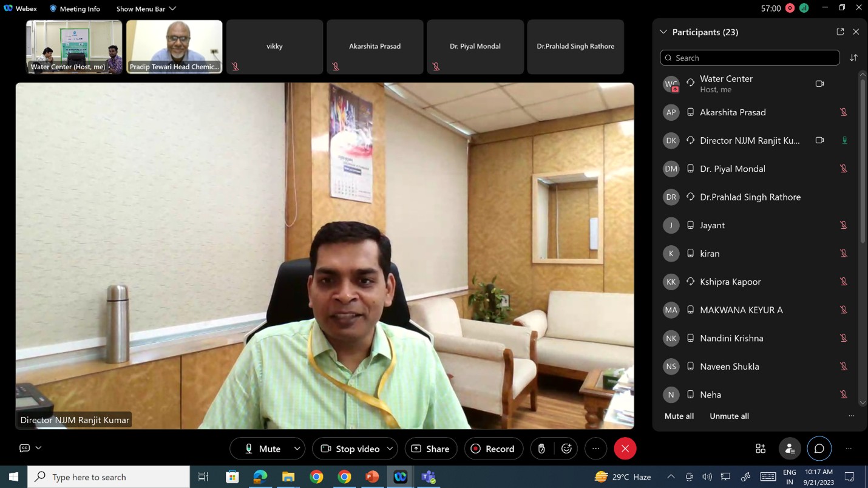Mute the microphone
Screen dimensions: 868x488
263,449
